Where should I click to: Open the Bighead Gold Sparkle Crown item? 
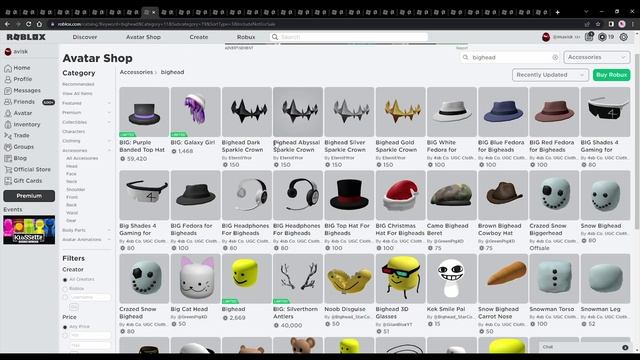[x=400, y=127]
